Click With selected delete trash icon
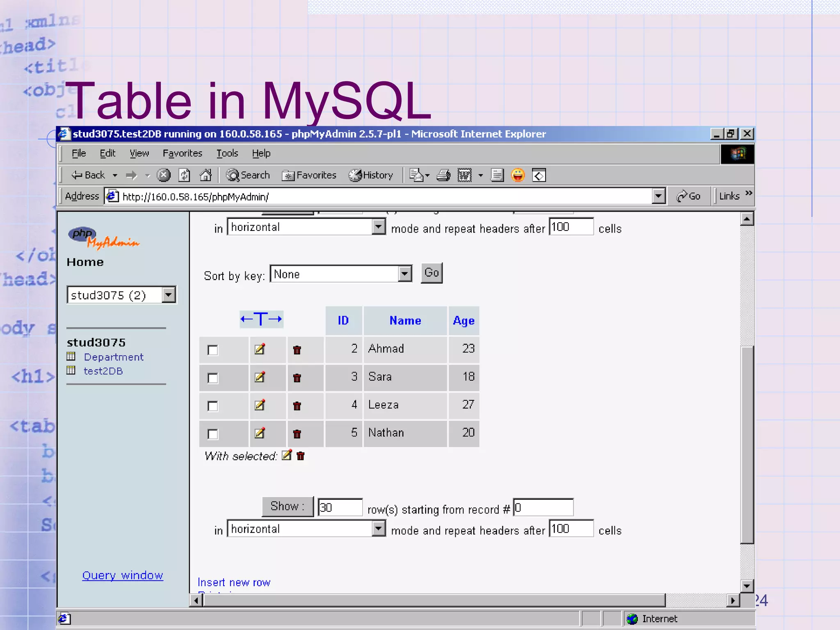Screen dimensions: 840x630 [x=301, y=456]
